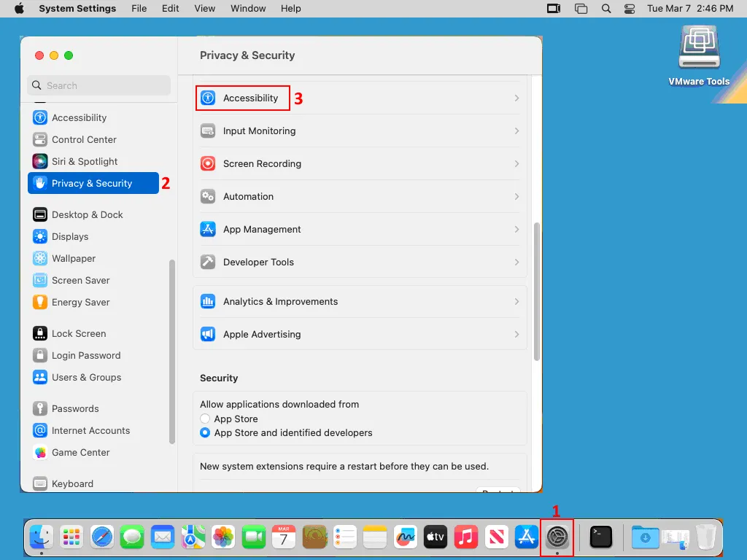Select App Store and identified developers option
Image resolution: width=747 pixels, height=560 pixels.
point(205,433)
